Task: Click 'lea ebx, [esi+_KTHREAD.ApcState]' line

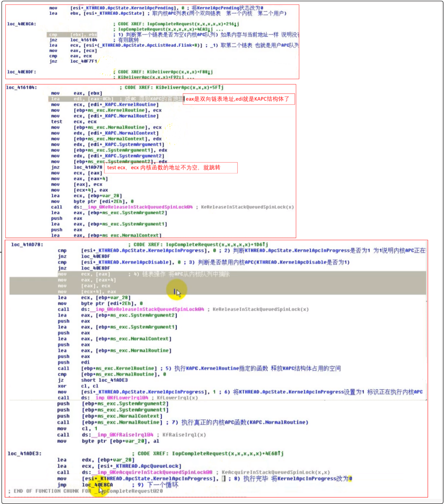Action: [97, 13]
